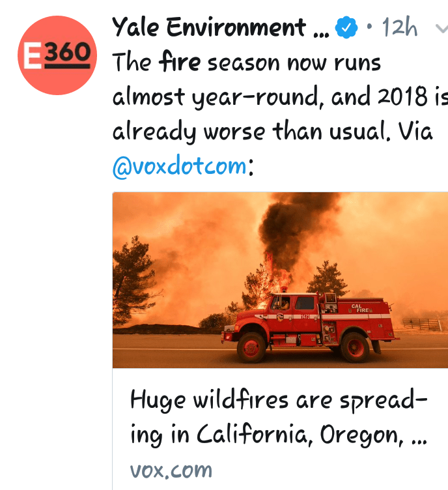
Task: Click the blue verified badge
Action: (346, 28)
